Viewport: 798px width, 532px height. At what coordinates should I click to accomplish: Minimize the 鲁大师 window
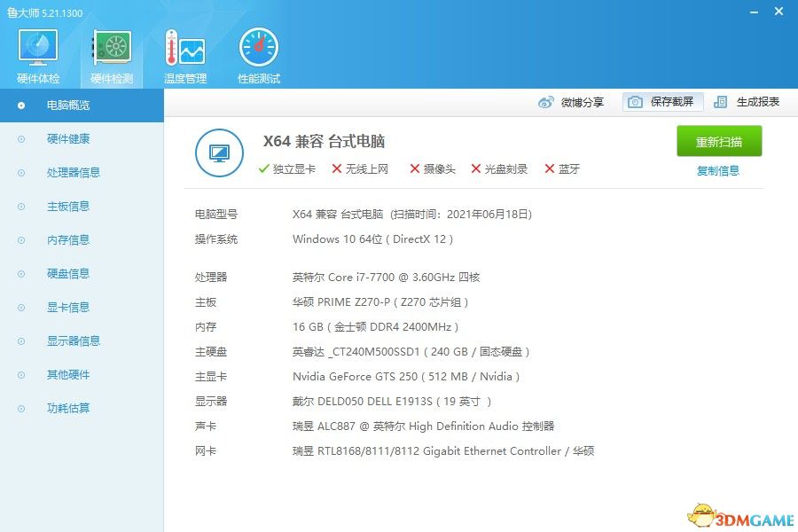coord(755,12)
